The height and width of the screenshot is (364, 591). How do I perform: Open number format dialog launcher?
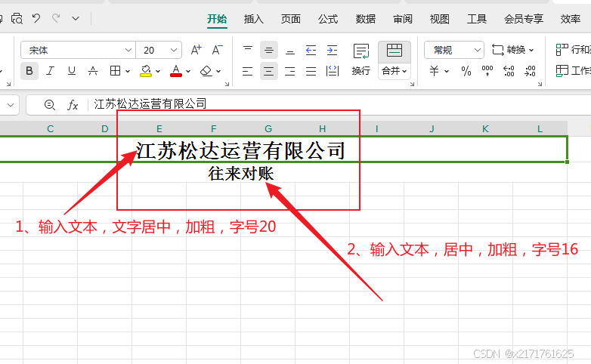pyautogui.click(x=540, y=84)
